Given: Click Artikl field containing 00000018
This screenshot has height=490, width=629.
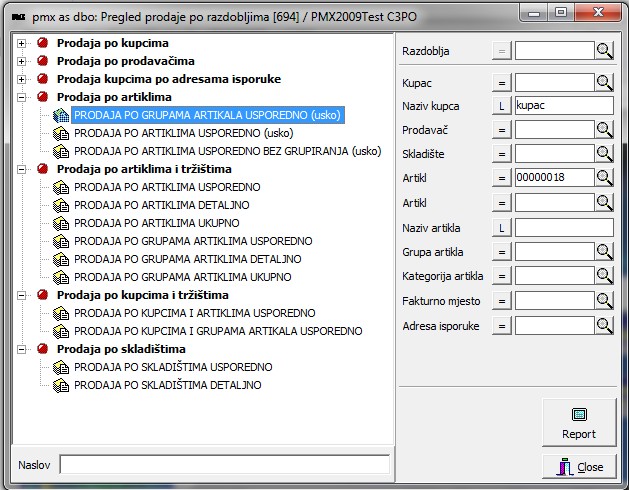Looking at the screenshot, I should pyautogui.click(x=554, y=177).
